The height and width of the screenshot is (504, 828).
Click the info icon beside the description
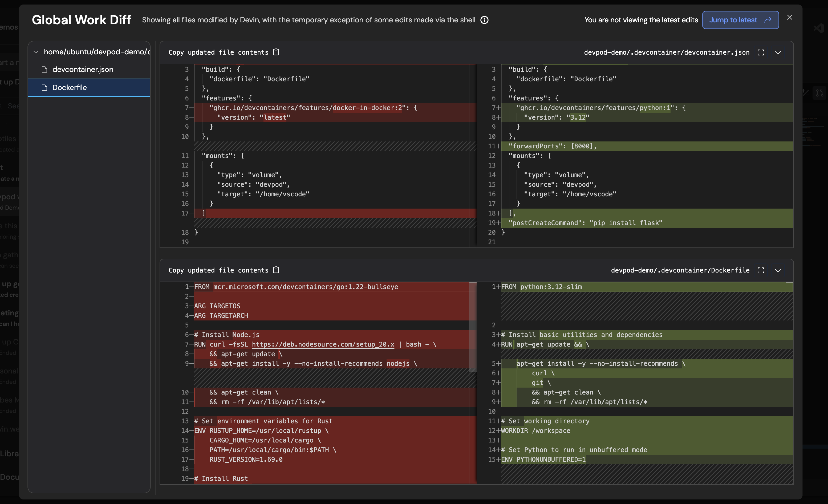point(484,20)
